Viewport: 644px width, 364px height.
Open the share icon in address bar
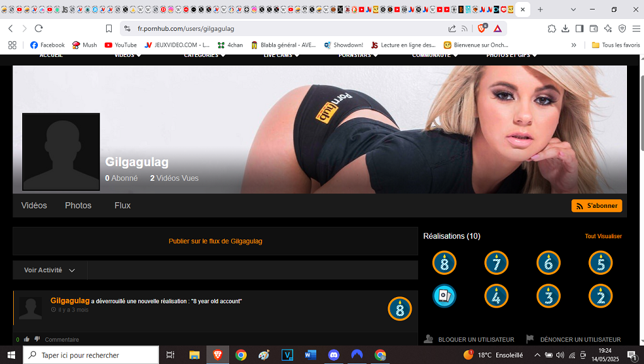coord(452,28)
